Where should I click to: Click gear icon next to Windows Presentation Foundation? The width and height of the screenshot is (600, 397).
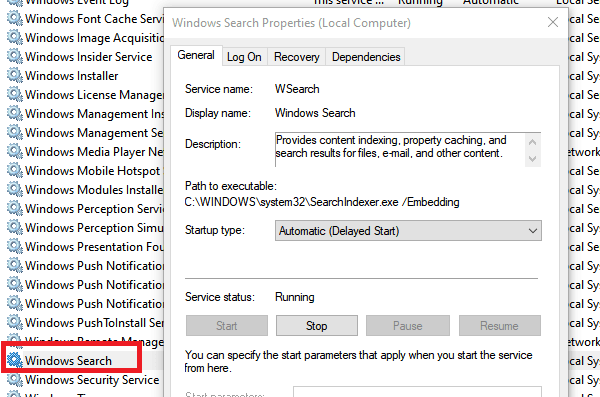click(x=15, y=247)
